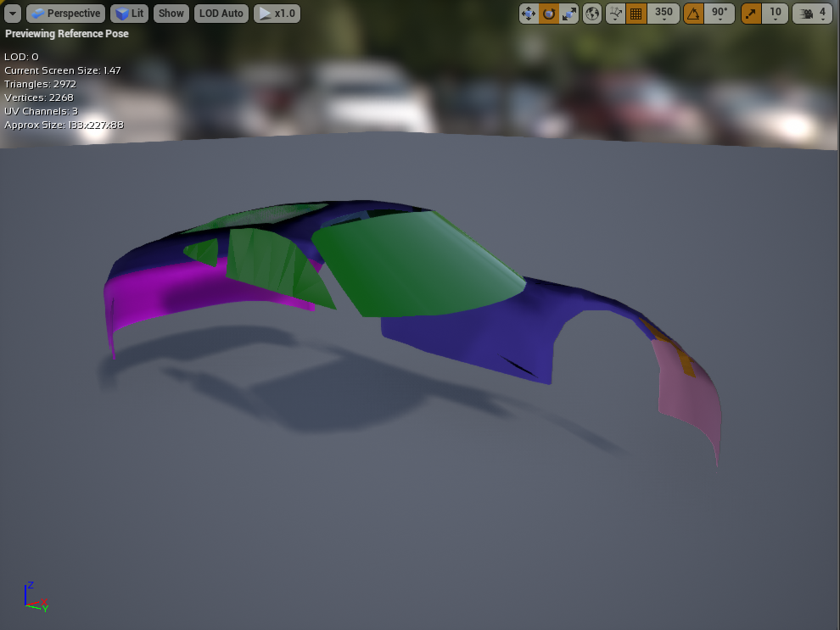Toggle scale snapping arrow icon
The width and height of the screenshot is (840, 630).
751,14
